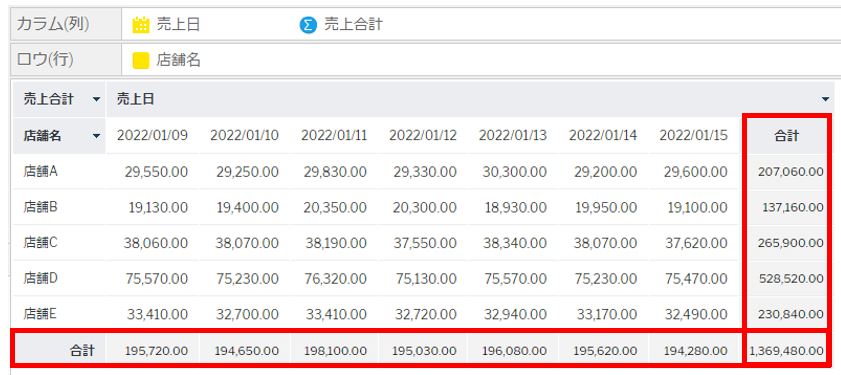Open the 売上合計 header dropdown arrow
This screenshot has height=375, width=841.
tap(96, 99)
